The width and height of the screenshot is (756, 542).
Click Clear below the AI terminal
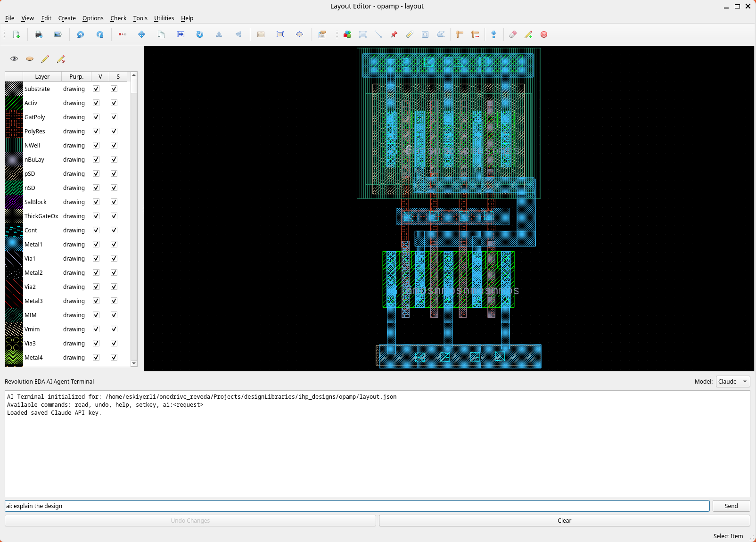coord(564,520)
